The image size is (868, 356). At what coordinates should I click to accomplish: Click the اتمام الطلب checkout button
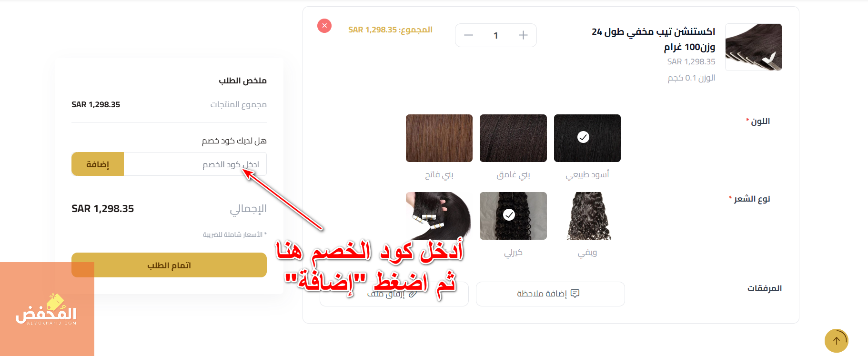tap(169, 265)
